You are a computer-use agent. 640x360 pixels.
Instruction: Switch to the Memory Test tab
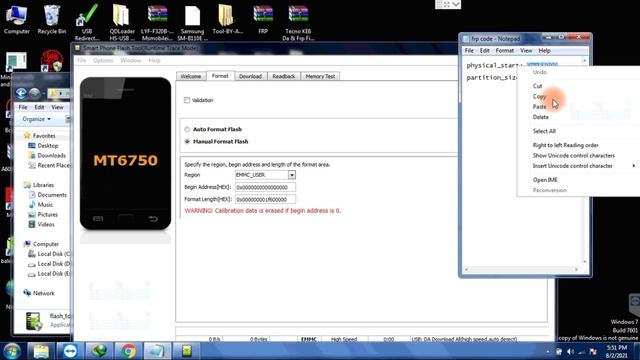[x=320, y=76]
